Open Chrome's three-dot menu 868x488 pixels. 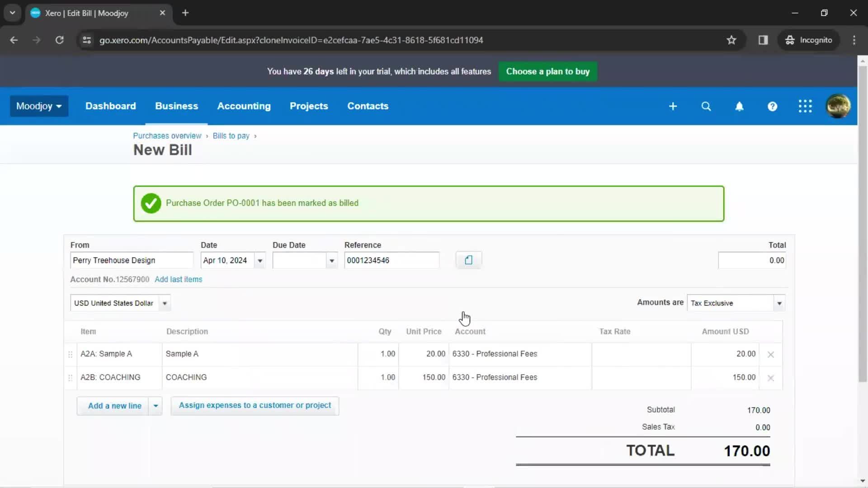click(854, 40)
